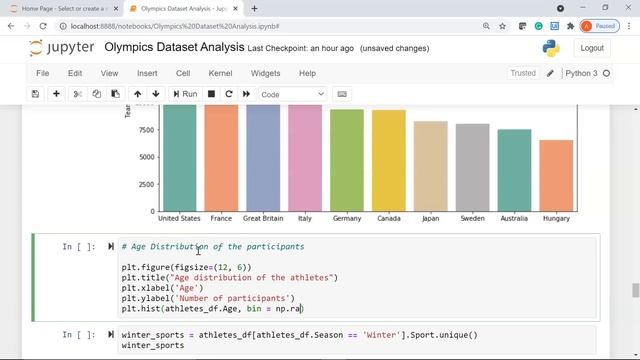Click the Logout button

592,48
